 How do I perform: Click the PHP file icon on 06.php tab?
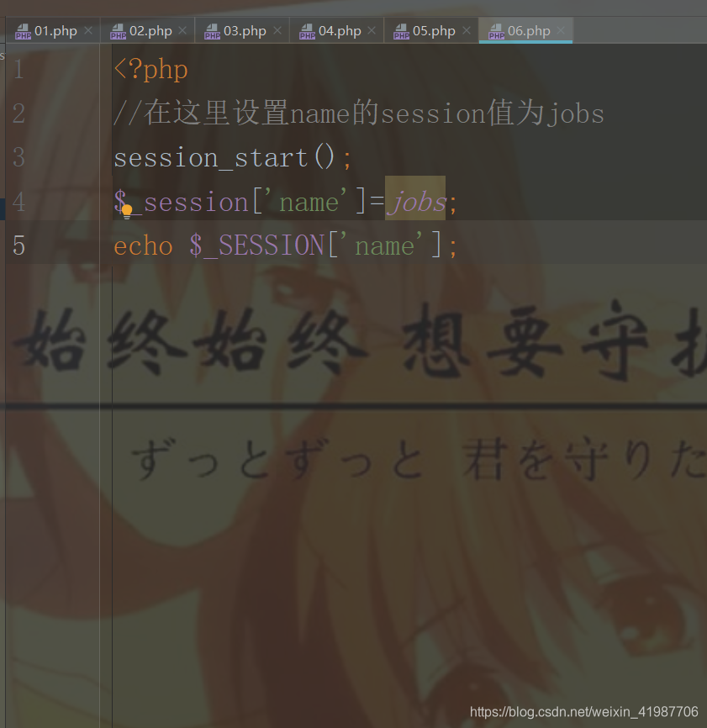496,32
